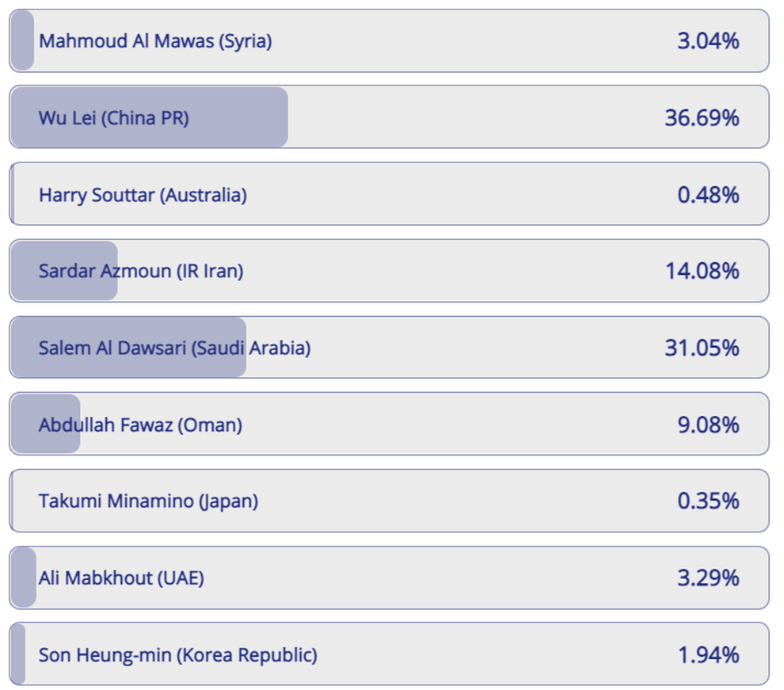Click the 31.05% result for Salem Al Dawsari
This screenshot has height=690, width=784.
tap(702, 348)
